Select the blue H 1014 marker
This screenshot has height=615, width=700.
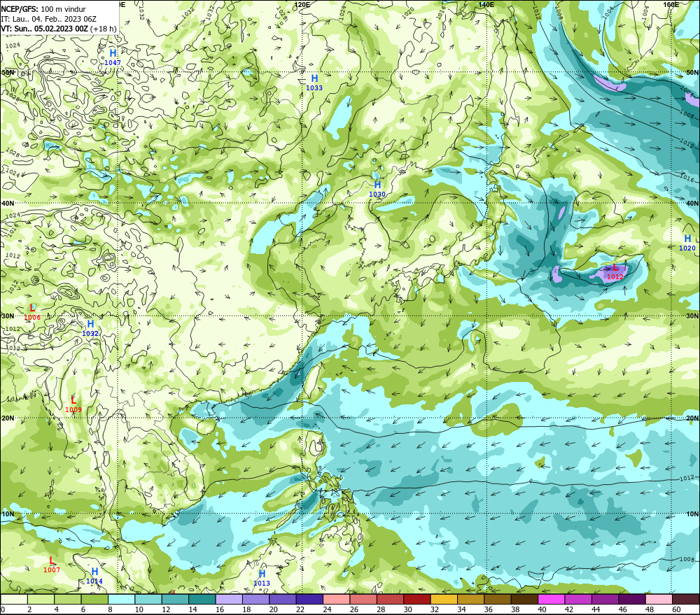pos(94,576)
